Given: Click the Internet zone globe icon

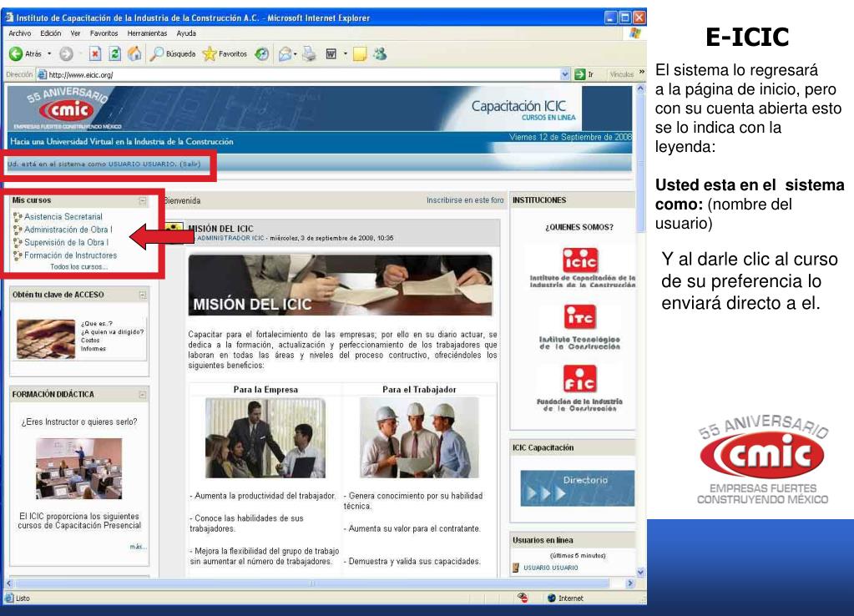Looking at the screenshot, I should (551, 598).
